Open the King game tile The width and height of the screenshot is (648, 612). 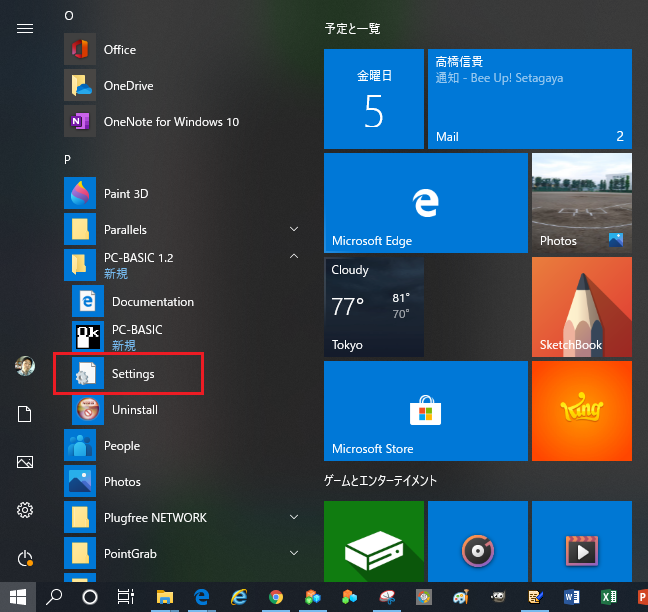(x=581, y=411)
